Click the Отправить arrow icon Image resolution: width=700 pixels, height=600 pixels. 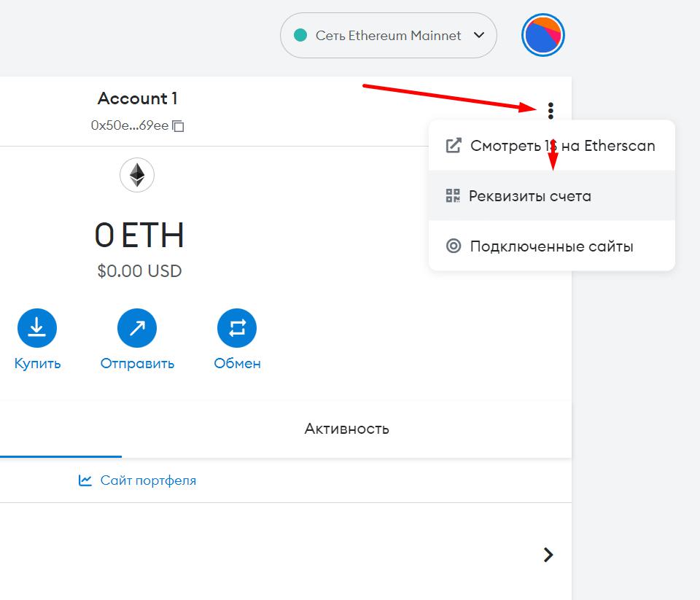(137, 327)
